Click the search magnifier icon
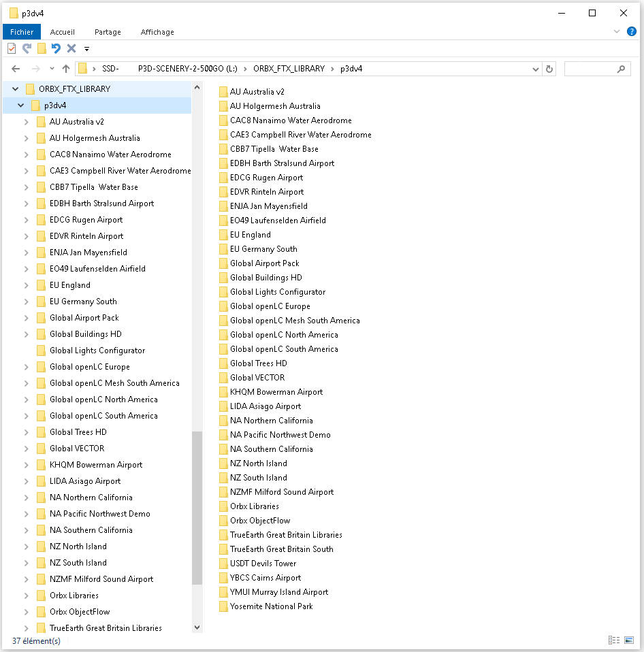 [621, 69]
